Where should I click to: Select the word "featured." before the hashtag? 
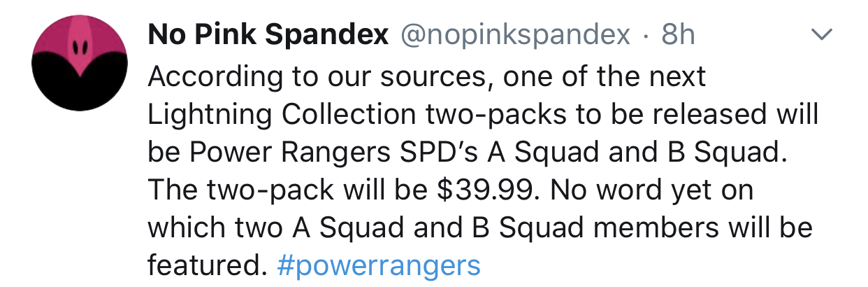(x=208, y=266)
